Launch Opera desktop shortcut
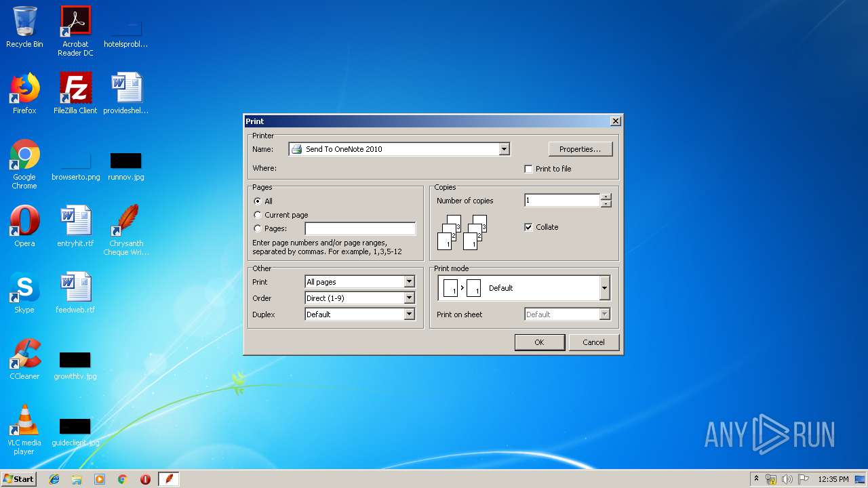 tap(24, 226)
